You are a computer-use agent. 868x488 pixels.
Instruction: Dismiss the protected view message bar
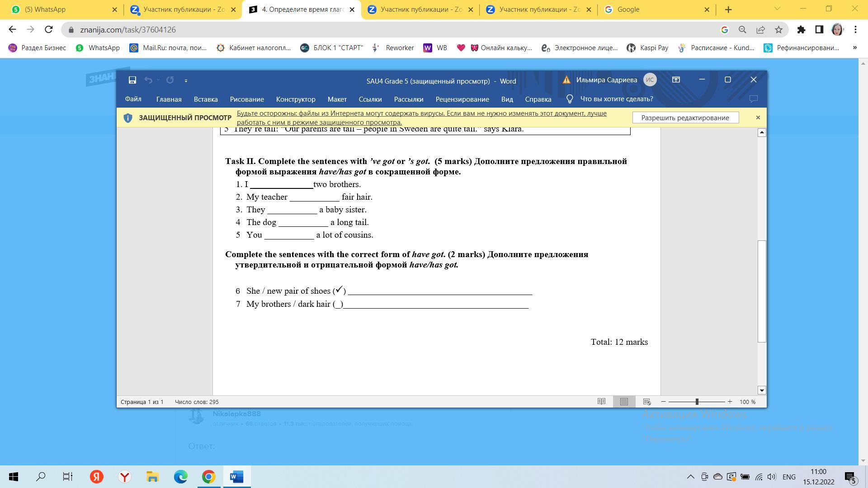pyautogui.click(x=758, y=117)
